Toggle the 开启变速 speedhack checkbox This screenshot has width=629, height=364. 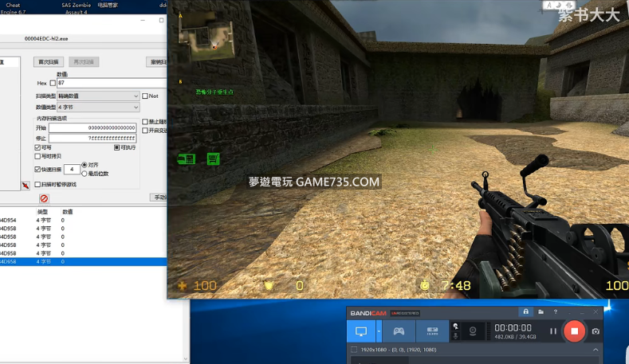[x=145, y=131]
